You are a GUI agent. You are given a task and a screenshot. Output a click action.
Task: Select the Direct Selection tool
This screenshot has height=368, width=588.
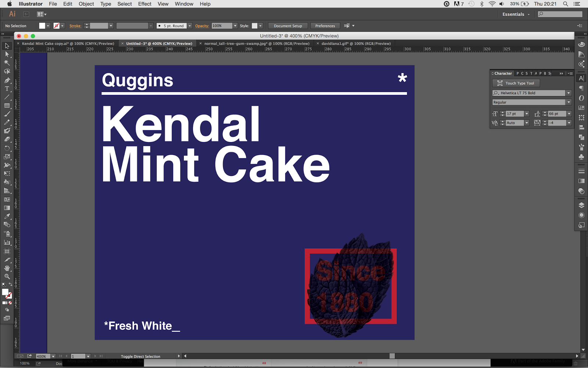click(x=7, y=54)
